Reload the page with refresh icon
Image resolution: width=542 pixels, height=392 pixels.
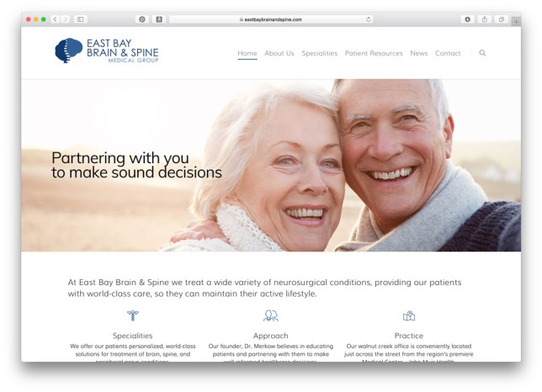click(369, 19)
